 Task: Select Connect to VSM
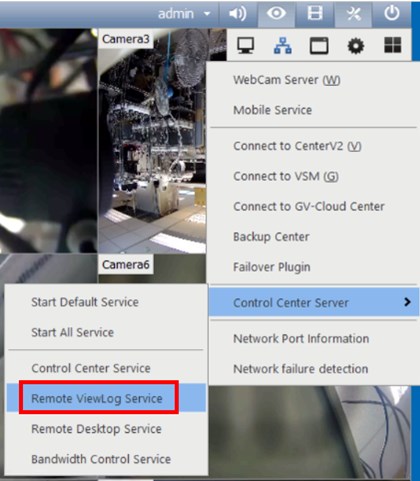point(313,176)
